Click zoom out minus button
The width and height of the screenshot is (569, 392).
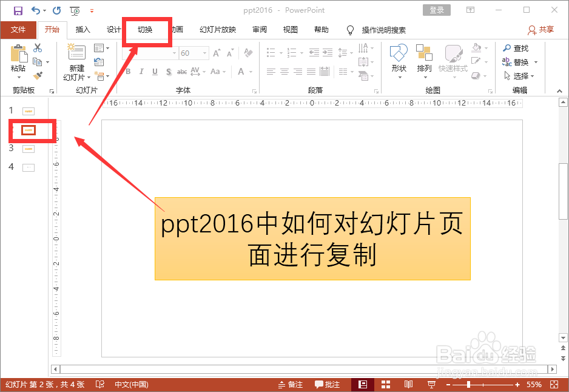point(448,384)
